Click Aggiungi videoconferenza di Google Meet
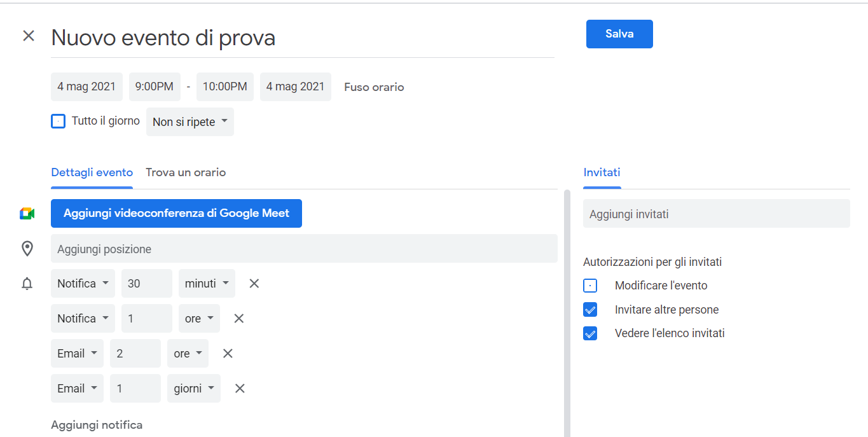The image size is (868, 437). (x=176, y=214)
